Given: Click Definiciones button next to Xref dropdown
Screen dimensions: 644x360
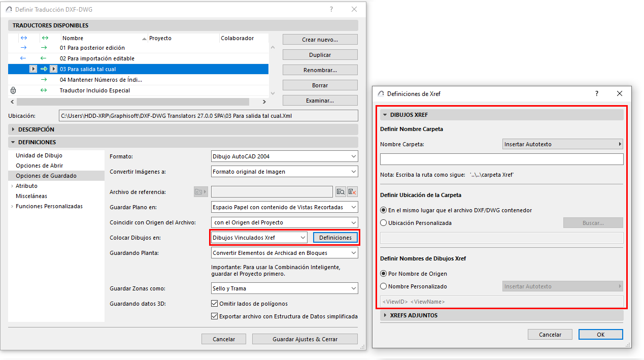Looking at the screenshot, I should point(335,238).
